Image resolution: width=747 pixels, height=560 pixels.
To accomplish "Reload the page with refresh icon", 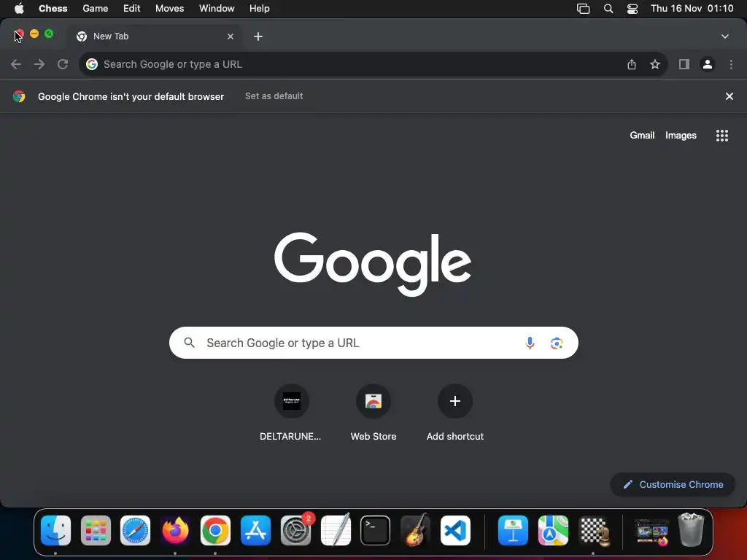I will coord(63,64).
